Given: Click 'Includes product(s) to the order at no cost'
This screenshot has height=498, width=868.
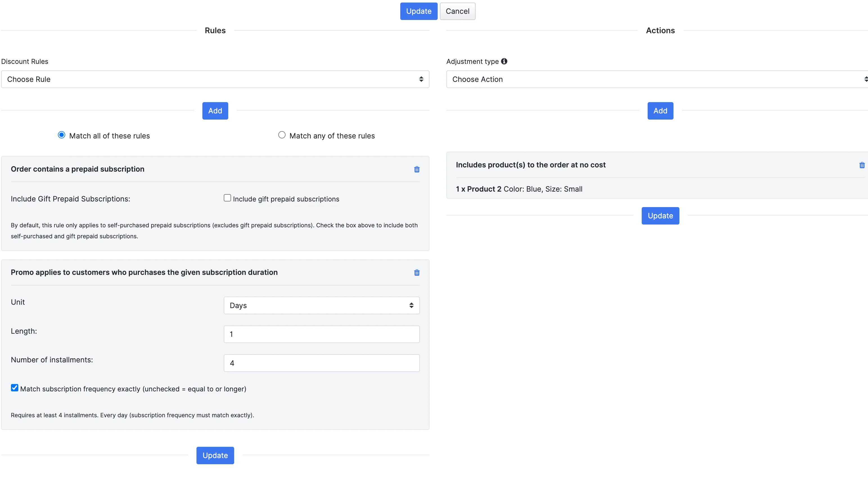Looking at the screenshot, I should point(530,165).
